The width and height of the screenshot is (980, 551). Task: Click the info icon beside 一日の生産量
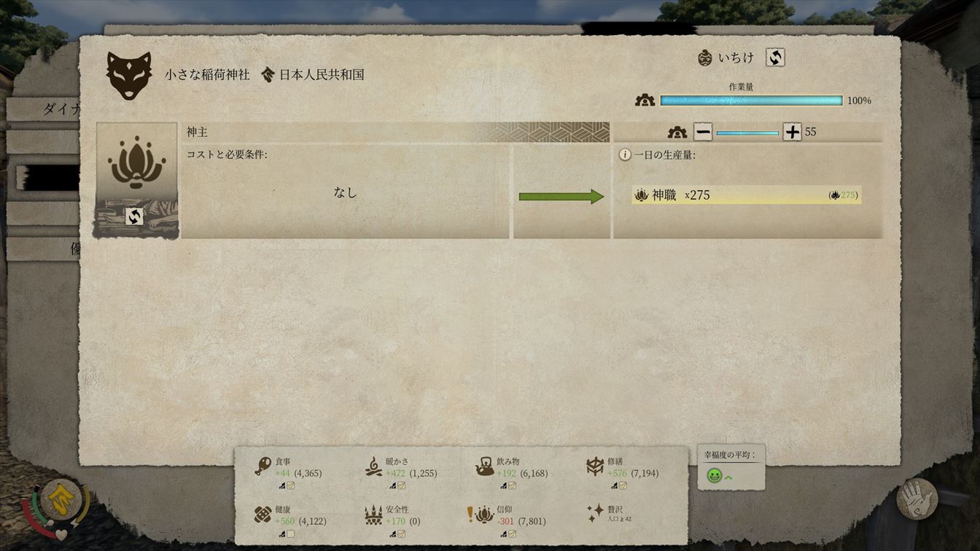click(625, 155)
